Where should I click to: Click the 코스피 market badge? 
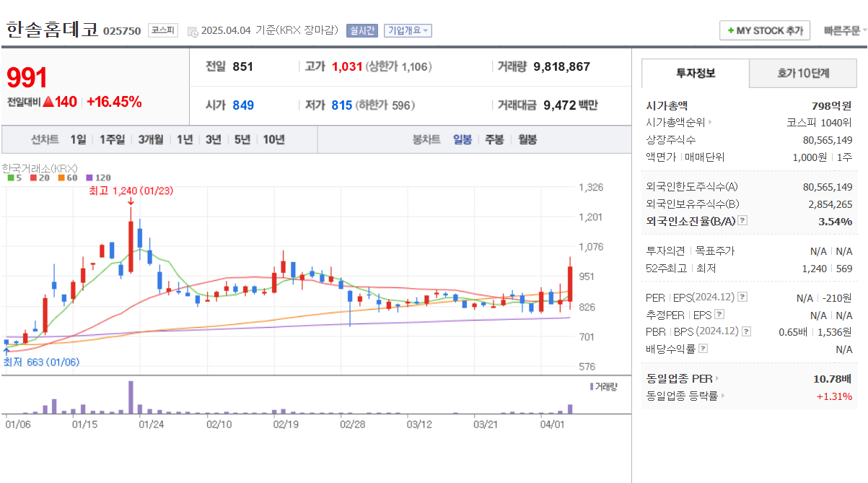pos(162,30)
